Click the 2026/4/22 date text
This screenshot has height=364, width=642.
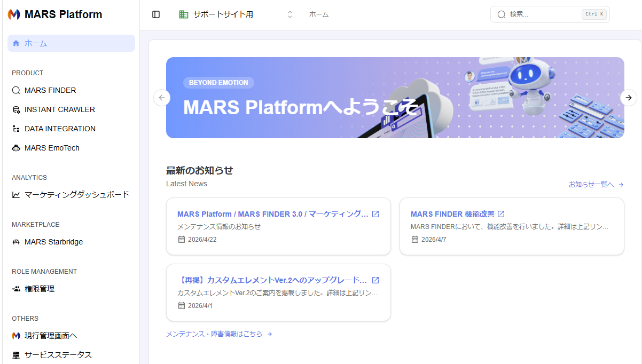[x=202, y=240]
